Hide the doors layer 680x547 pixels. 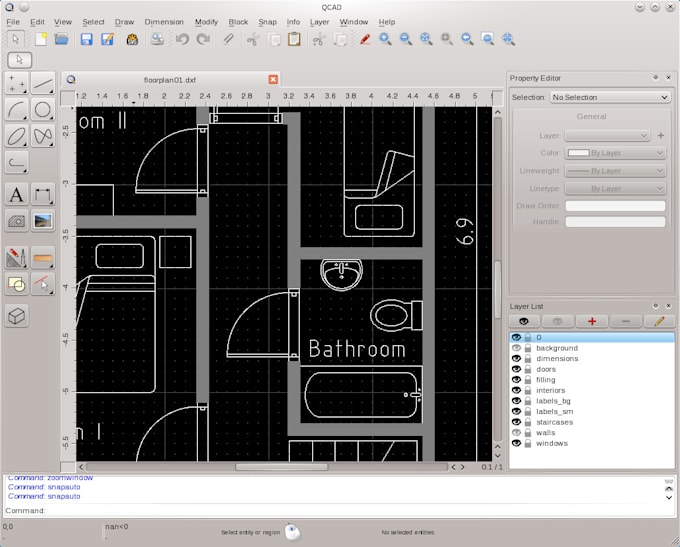click(516, 369)
